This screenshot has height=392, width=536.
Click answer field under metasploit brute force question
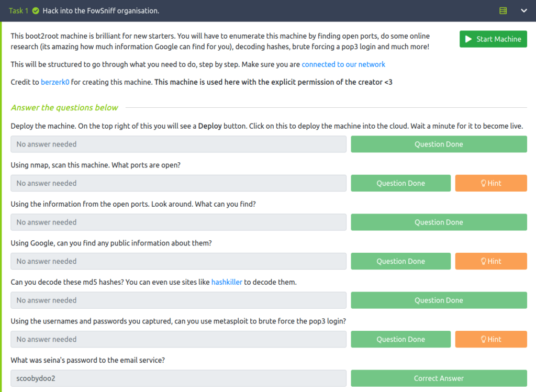[x=178, y=339]
